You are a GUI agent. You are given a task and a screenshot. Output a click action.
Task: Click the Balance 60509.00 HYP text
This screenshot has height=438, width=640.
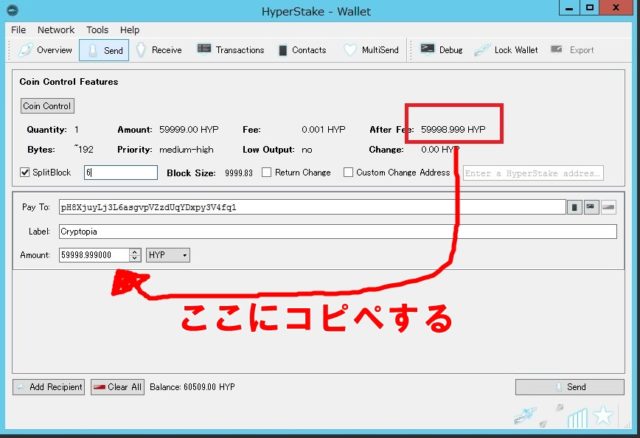pyautogui.click(x=192, y=387)
